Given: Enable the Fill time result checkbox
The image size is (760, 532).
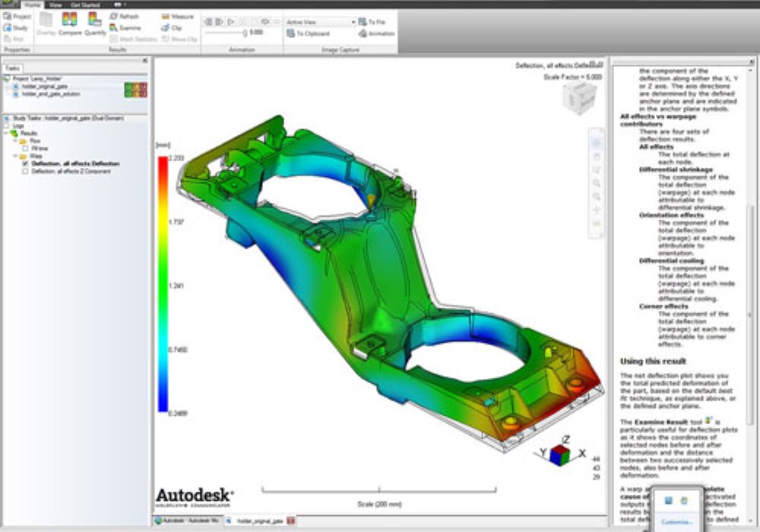Looking at the screenshot, I should [x=26, y=149].
